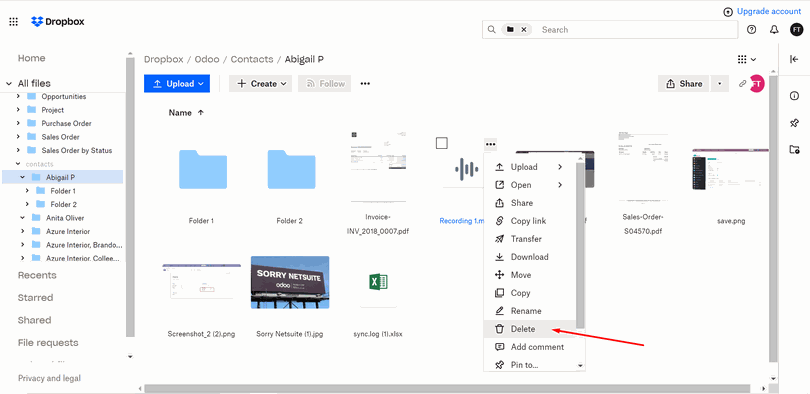Open the help question mark icon
810x394 pixels.
pos(752,29)
